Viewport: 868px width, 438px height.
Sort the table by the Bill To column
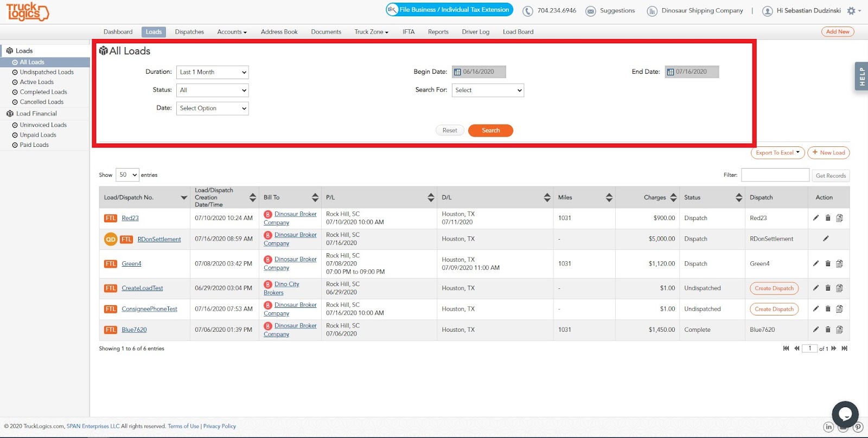[x=315, y=197]
